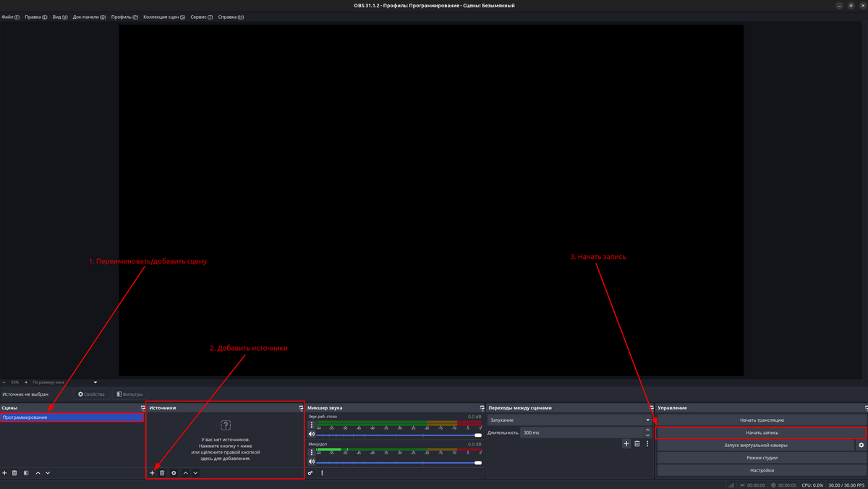Add a new scene with plus icon

point(4,473)
